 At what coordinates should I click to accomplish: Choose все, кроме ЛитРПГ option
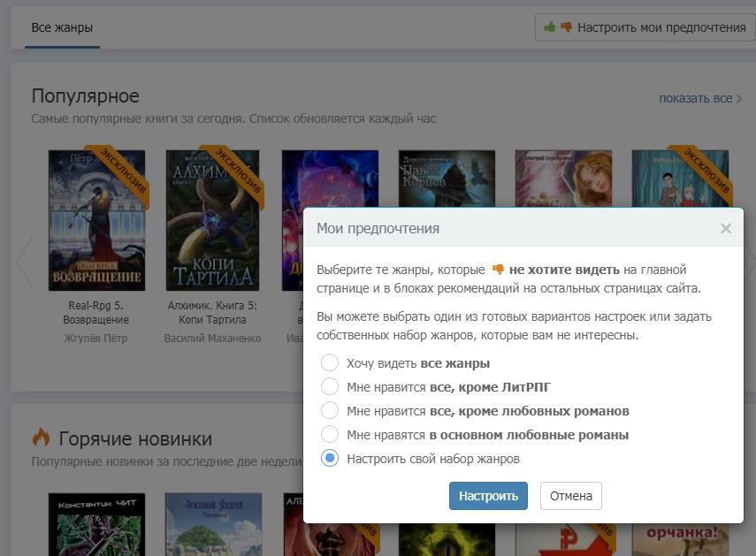point(330,387)
